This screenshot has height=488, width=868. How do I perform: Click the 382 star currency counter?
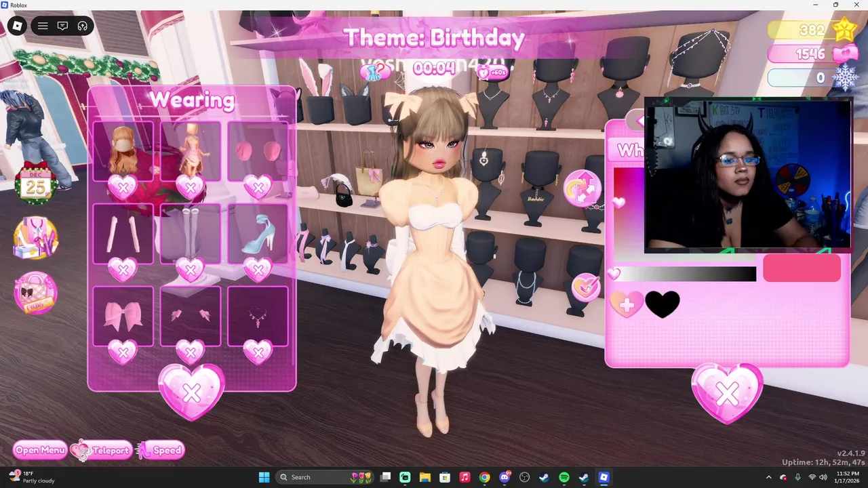(812, 30)
